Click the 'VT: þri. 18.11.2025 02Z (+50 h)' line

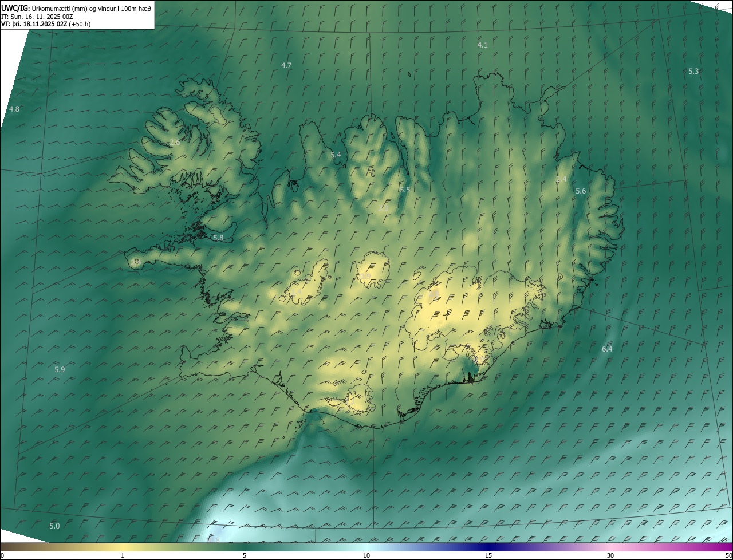[x=46, y=24]
